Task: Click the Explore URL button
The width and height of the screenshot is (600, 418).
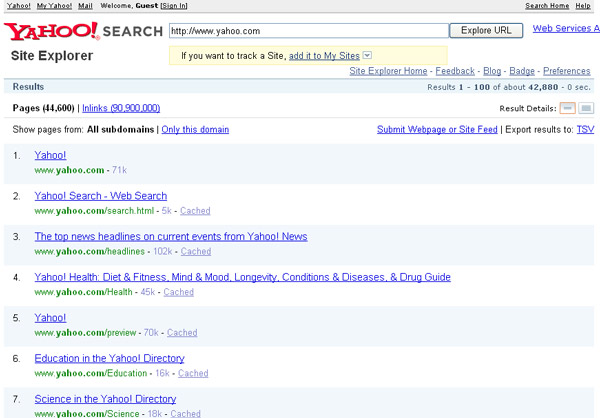Action: (x=486, y=31)
